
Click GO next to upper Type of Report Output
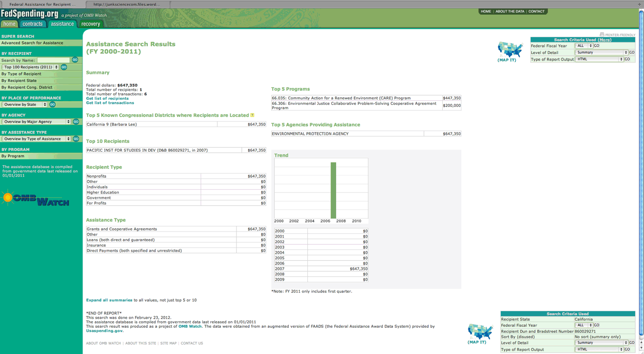pyautogui.click(x=627, y=59)
